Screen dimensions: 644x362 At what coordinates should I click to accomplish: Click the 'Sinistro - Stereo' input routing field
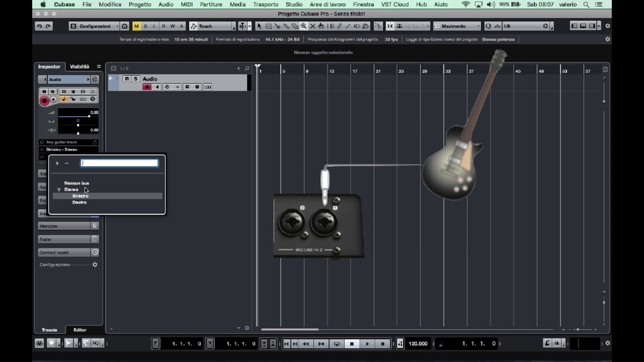[x=68, y=149]
